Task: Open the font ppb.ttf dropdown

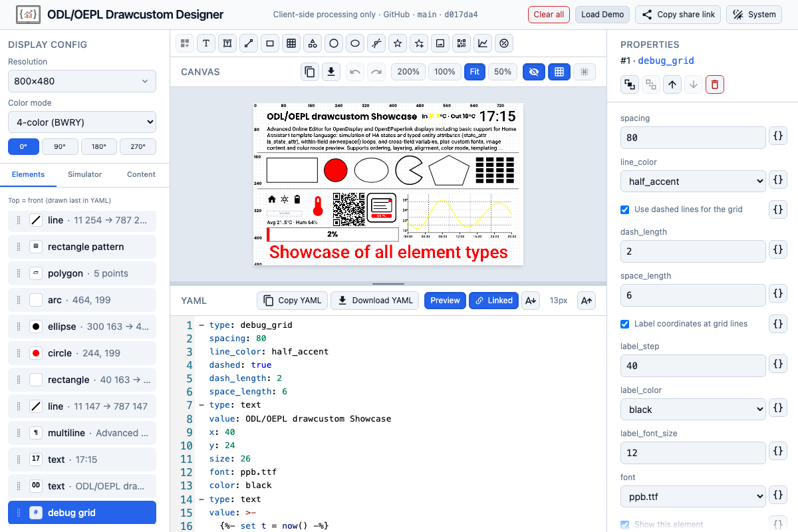Action: [693, 497]
